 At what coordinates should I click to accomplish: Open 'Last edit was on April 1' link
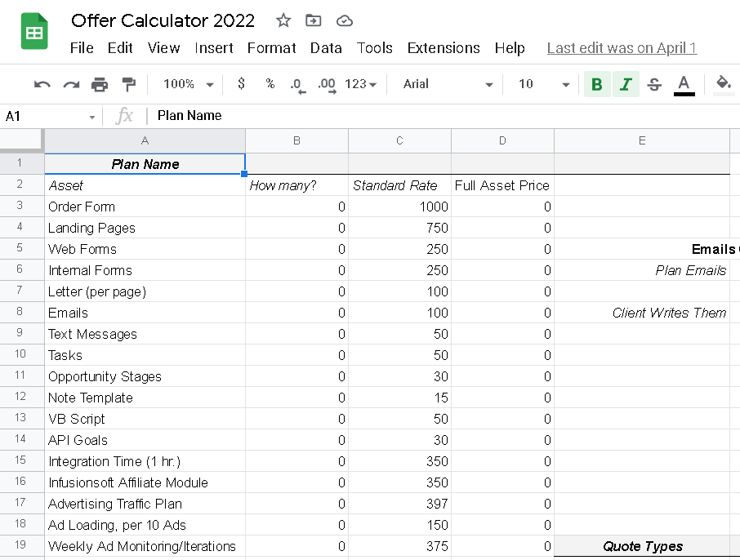622,48
